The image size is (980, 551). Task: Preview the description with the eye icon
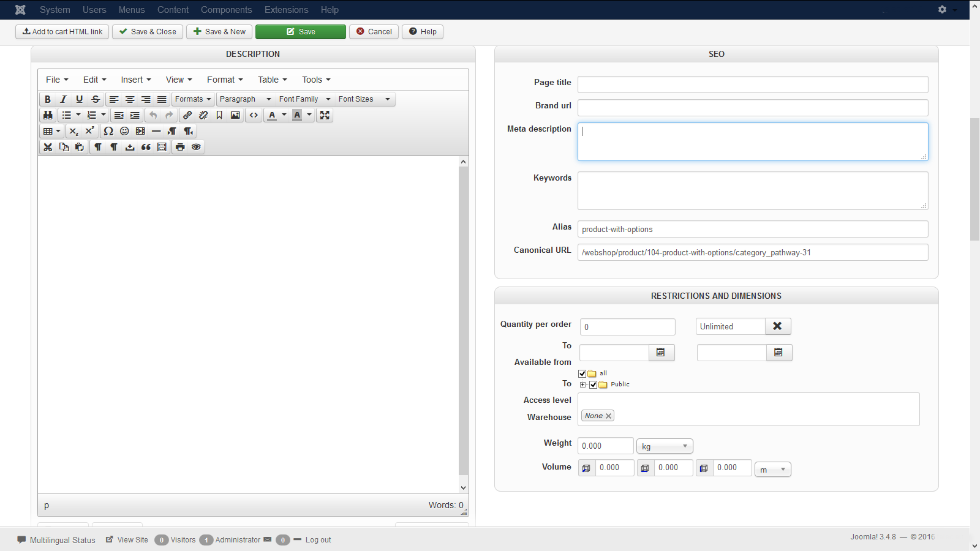(196, 147)
